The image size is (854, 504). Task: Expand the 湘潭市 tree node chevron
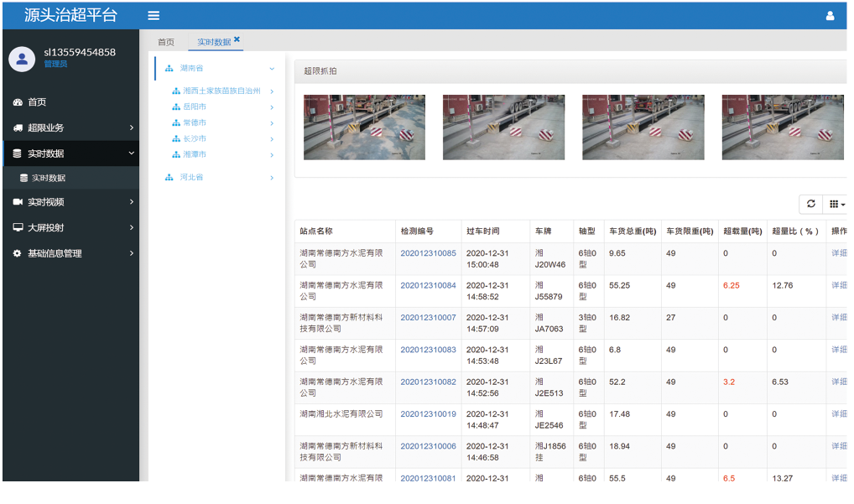pos(272,155)
